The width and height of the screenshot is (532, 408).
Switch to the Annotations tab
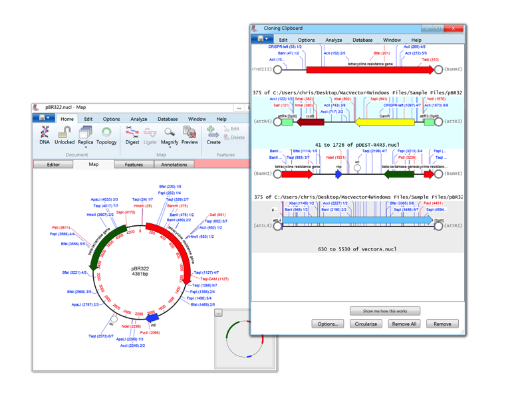[x=174, y=164]
